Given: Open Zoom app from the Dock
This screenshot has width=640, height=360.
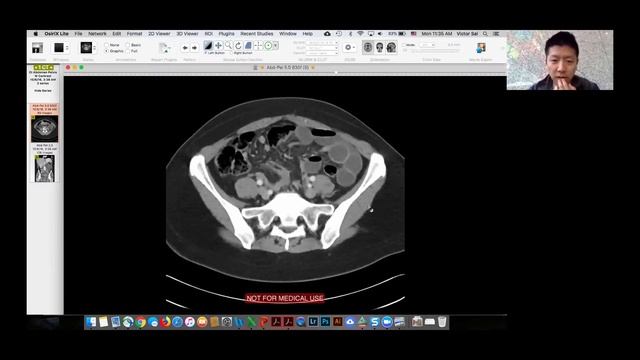Looking at the screenshot, I should tap(387, 322).
